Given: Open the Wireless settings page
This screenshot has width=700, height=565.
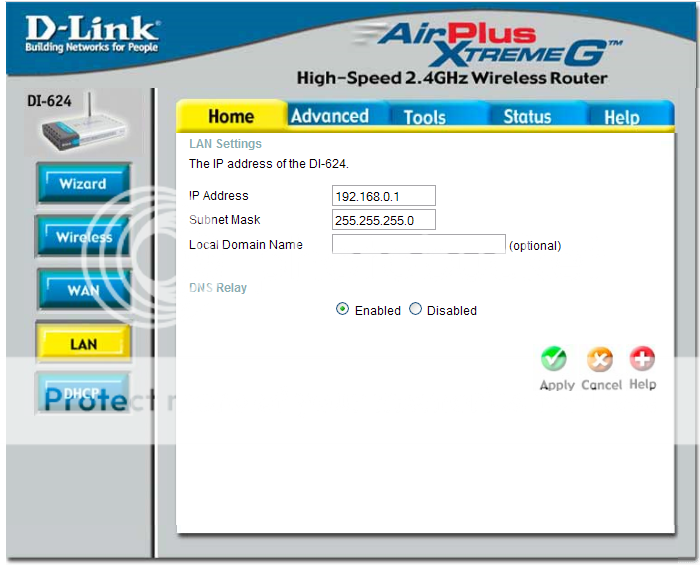Looking at the screenshot, I should pos(83,238).
